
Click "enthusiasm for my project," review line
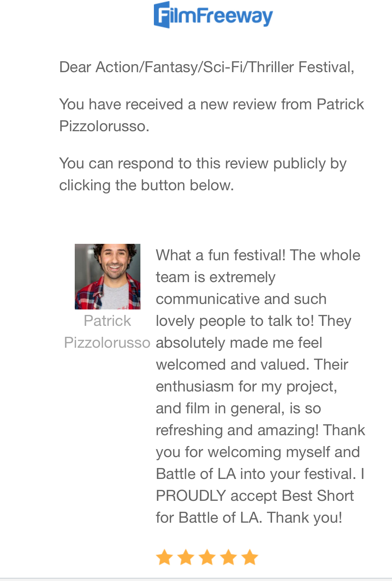247,386
